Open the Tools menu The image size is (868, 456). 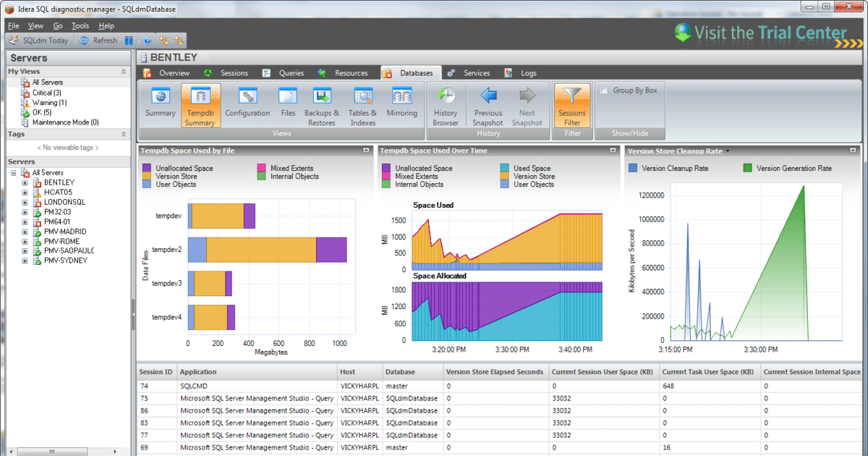click(x=80, y=25)
